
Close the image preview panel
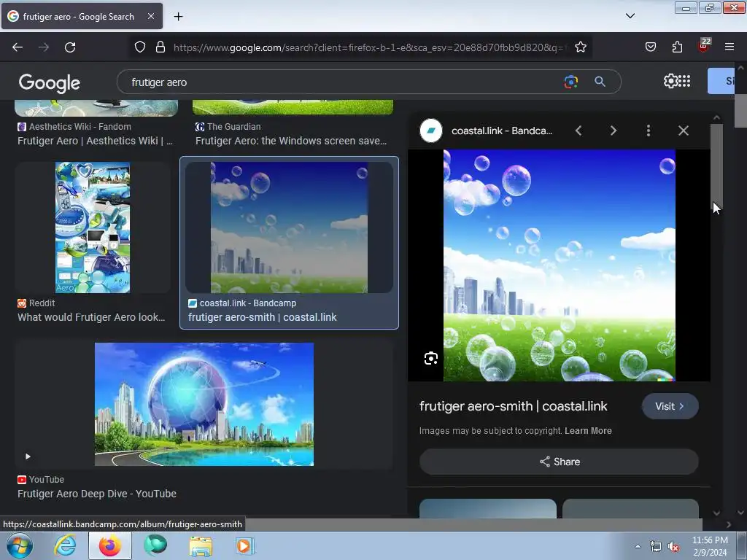(x=683, y=131)
